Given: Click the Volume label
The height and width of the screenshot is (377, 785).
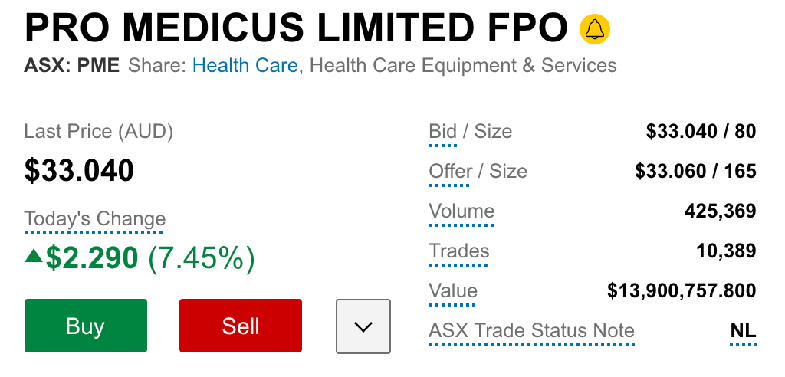Looking at the screenshot, I should (x=461, y=211).
